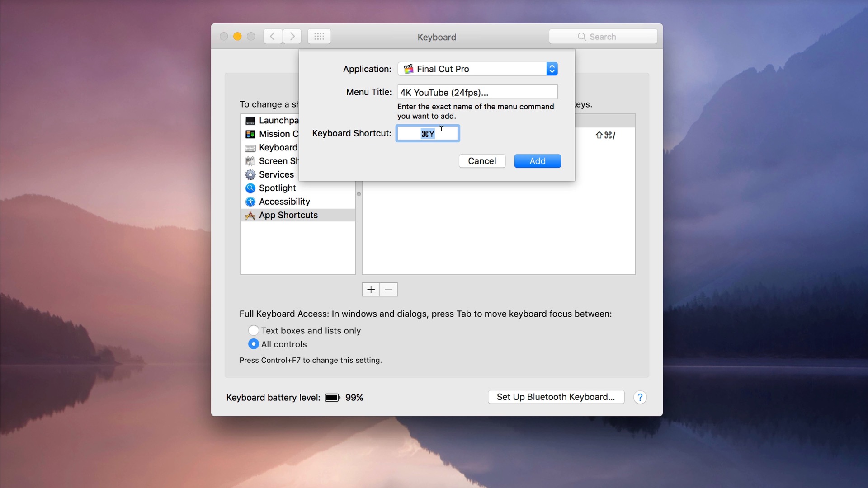Edit the Menu Title text field
The image size is (868, 488).
(477, 92)
